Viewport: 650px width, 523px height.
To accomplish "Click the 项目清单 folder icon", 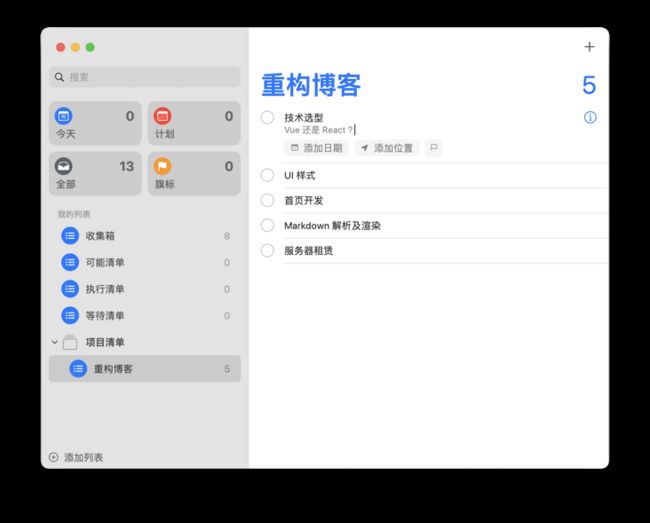I will click(70, 342).
